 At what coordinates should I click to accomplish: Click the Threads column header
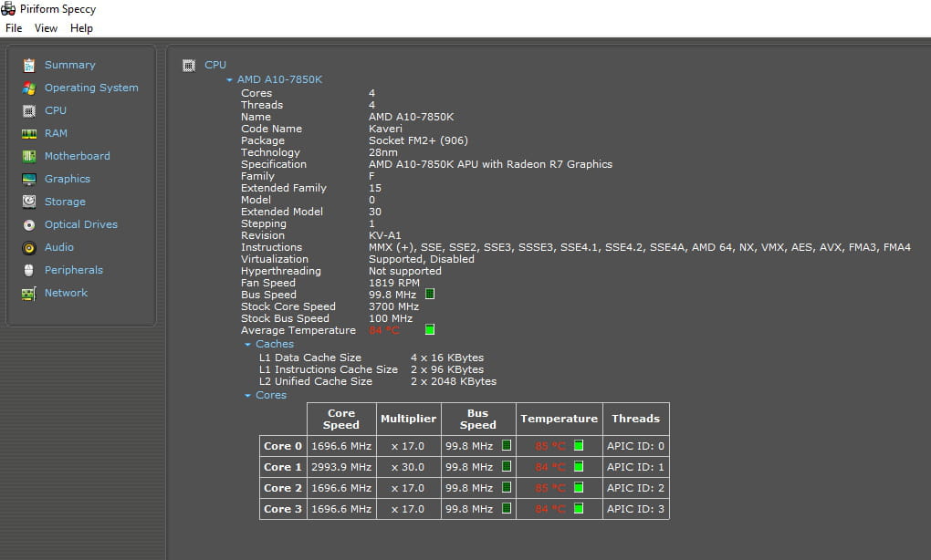635,419
